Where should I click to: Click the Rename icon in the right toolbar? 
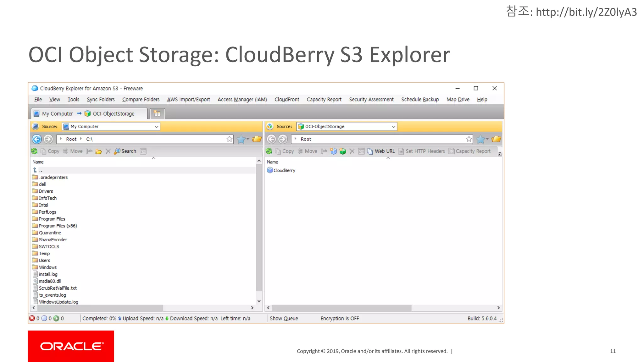324,151
